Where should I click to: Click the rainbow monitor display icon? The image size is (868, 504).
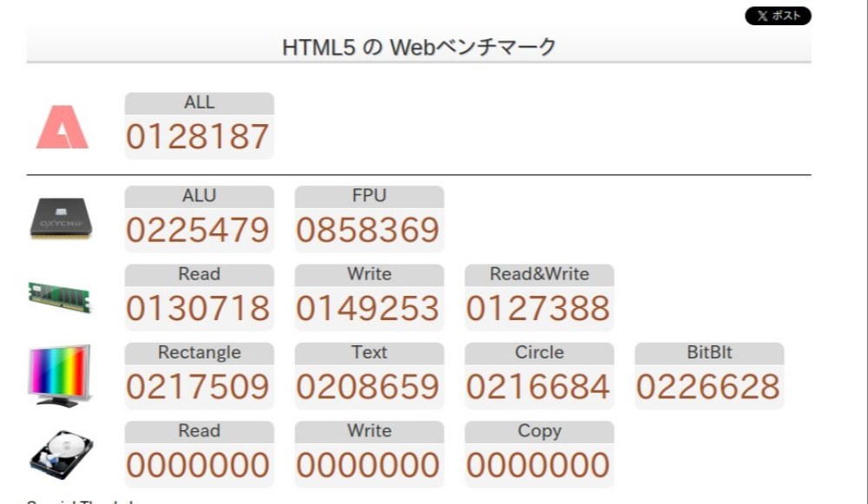[x=59, y=376]
